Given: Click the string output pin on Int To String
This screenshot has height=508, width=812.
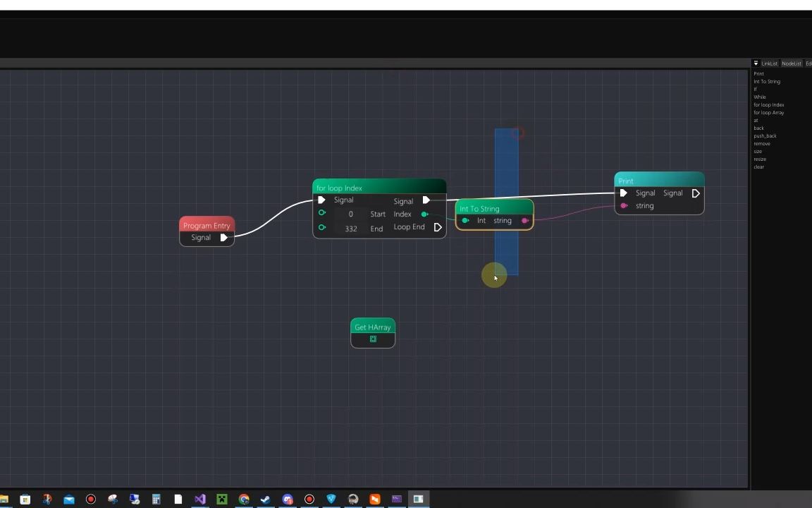Looking at the screenshot, I should (x=525, y=221).
